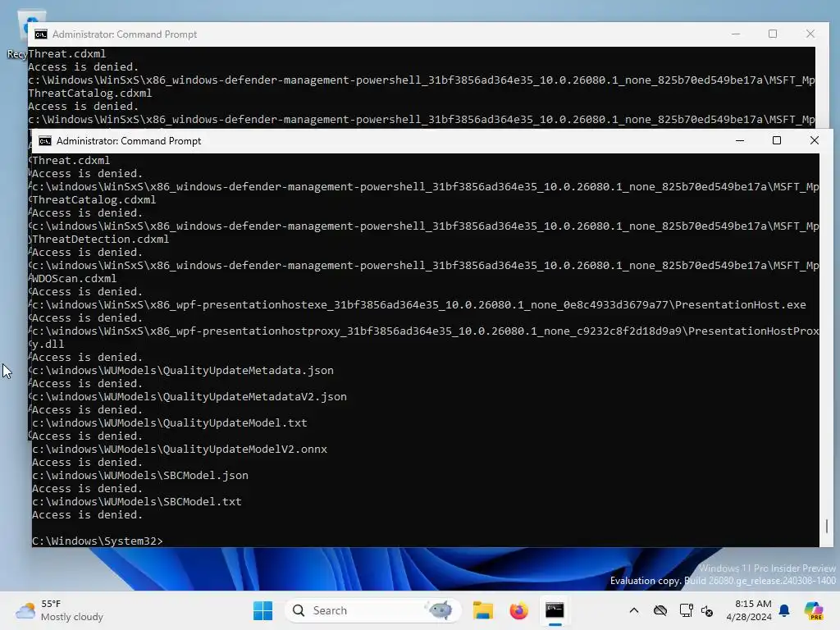Open File Explorer from the taskbar
This screenshot has height=630, width=840.
482,610
